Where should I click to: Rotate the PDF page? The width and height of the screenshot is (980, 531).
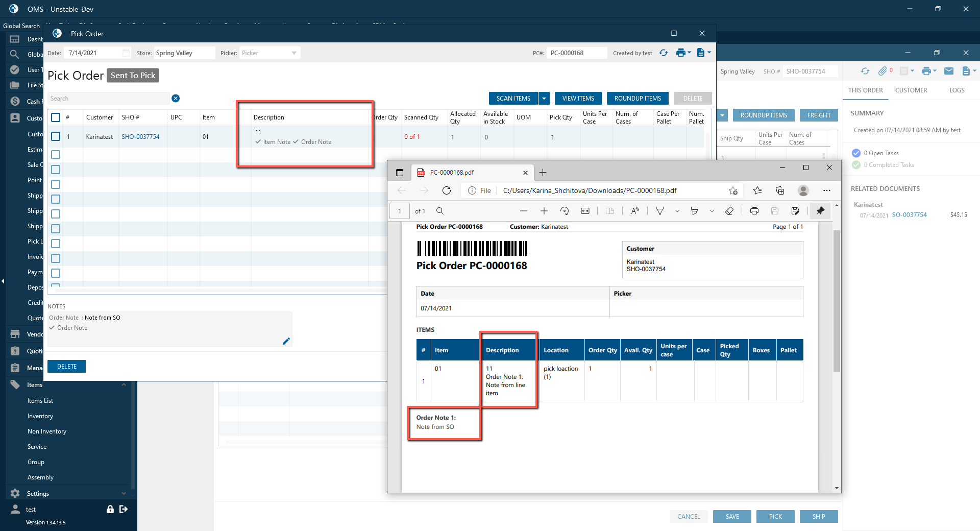coord(565,211)
